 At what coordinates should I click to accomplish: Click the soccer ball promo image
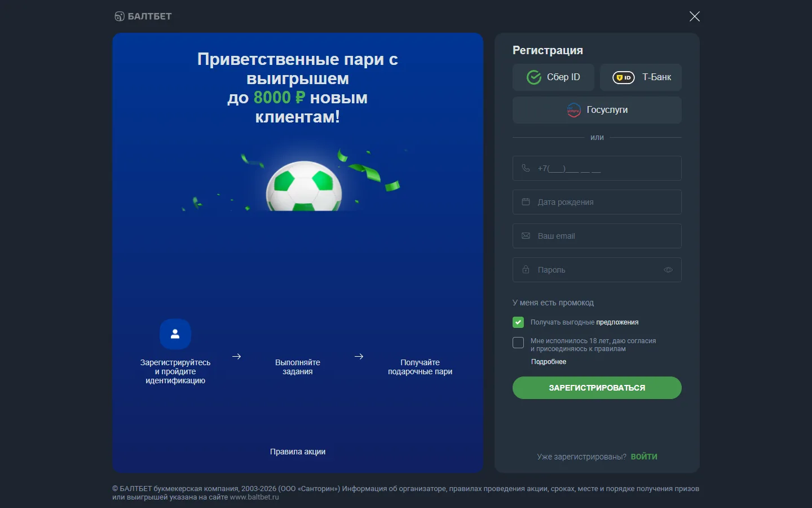click(x=304, y=186)
